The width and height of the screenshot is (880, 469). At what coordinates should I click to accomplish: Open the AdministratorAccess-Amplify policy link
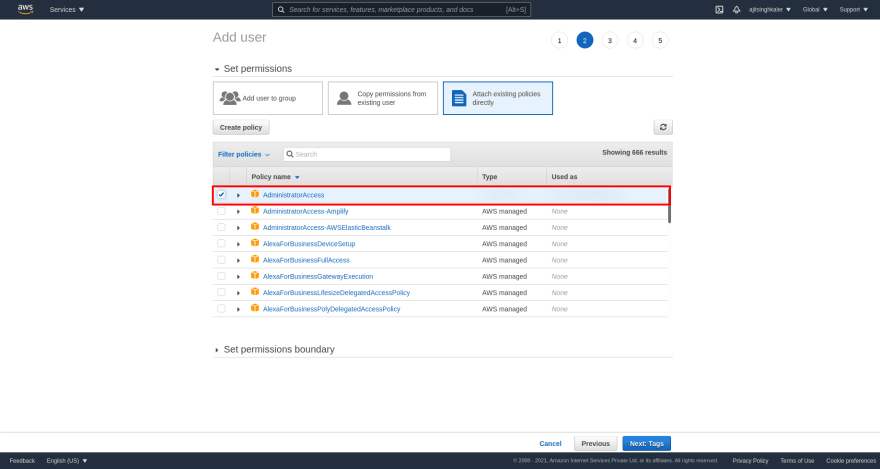305,211
